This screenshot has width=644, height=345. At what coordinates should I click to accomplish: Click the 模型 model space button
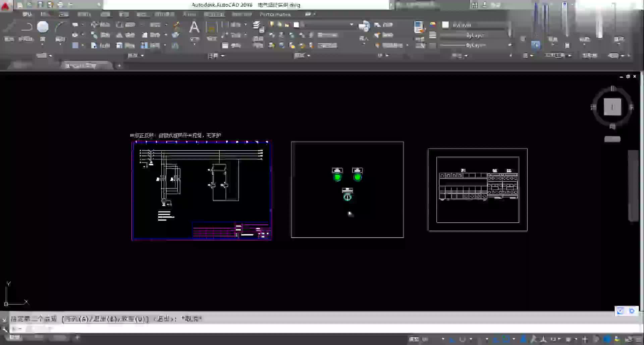coord(414,339)
